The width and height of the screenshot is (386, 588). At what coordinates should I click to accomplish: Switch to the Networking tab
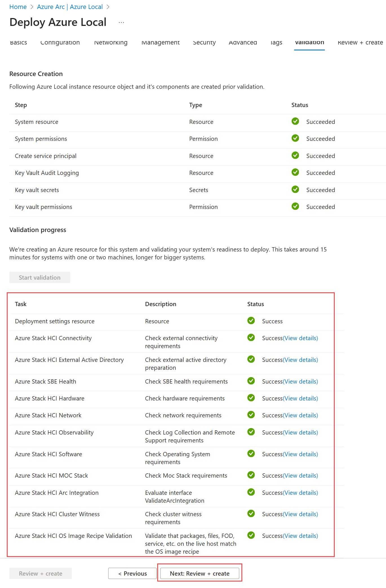pos(111,43)
